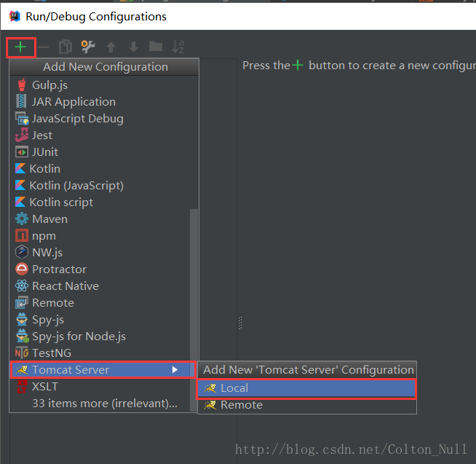The image size is (476, 464).
Task: Select TestNG text entry
Action: [x=52, y=353]
